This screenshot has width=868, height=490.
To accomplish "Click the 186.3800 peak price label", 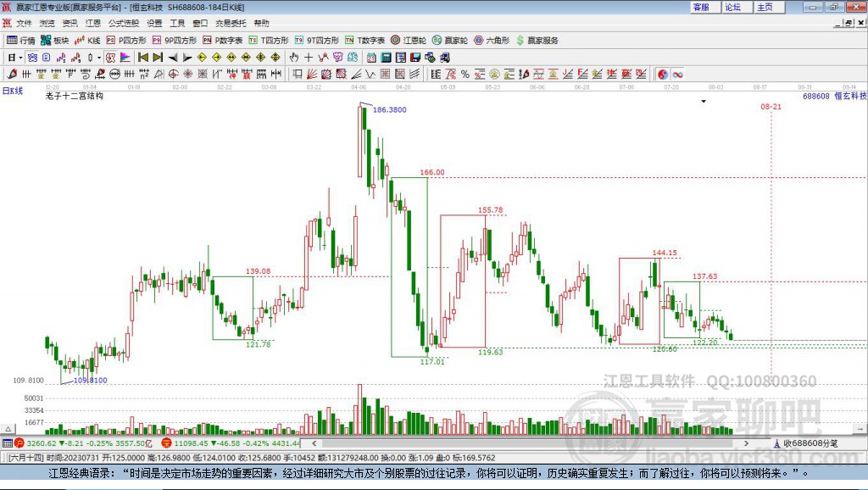I will click(x=390, y=109).
